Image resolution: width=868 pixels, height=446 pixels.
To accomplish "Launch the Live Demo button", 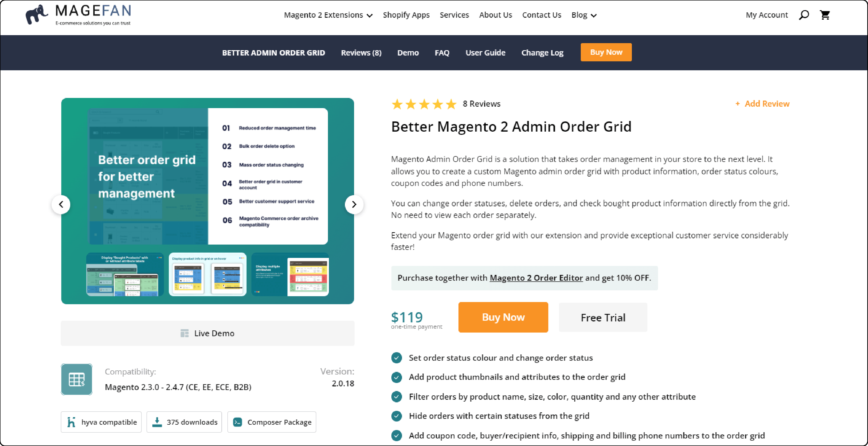I will click(x=208, y=333).
